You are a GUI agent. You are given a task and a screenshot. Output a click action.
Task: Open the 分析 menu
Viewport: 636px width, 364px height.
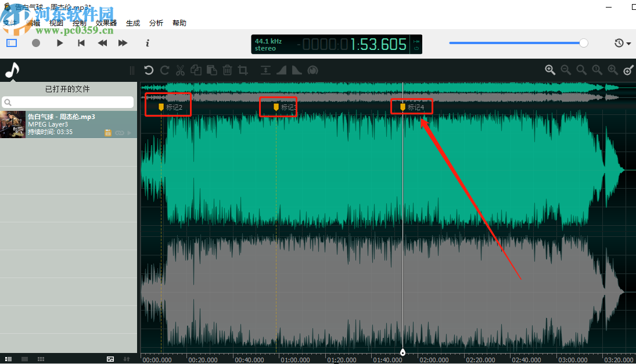tap(156, 23)
